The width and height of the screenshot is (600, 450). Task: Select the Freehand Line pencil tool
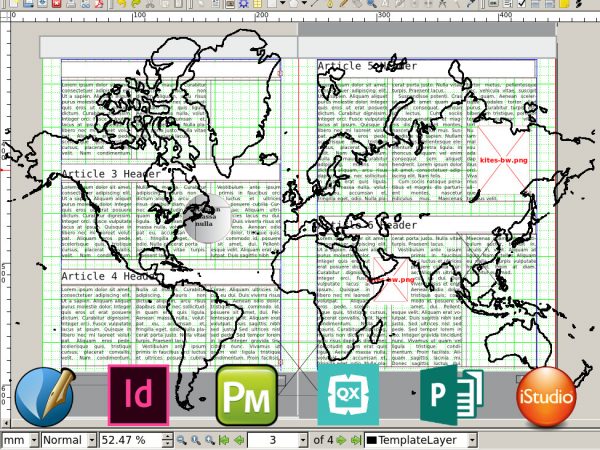(x=343, y=3)
